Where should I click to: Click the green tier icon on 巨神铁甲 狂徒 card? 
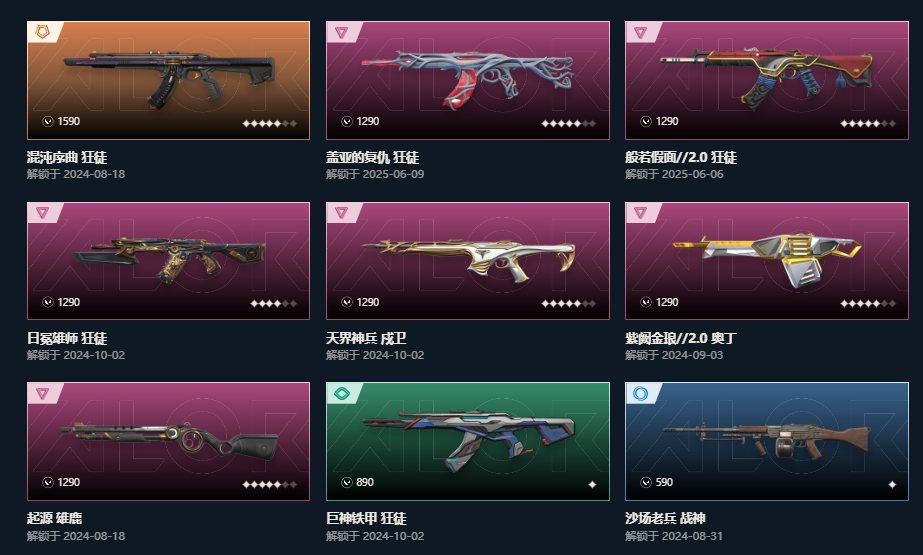341,393
